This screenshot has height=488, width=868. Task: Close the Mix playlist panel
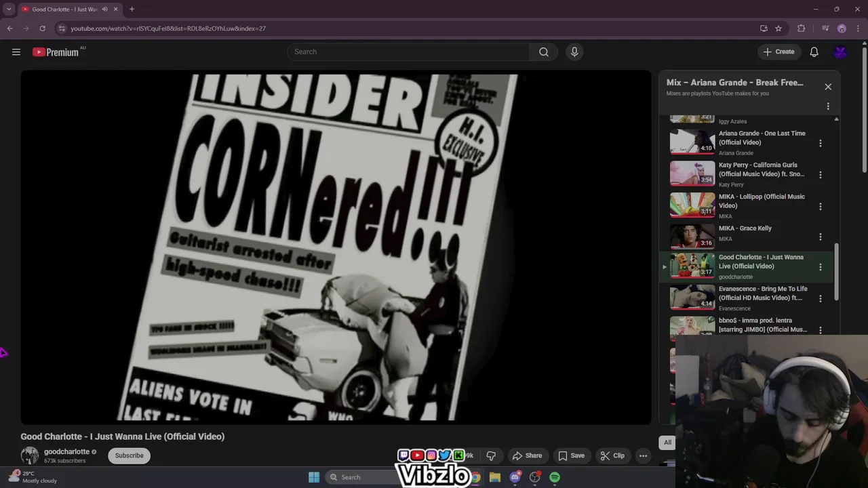pos(828,87)
